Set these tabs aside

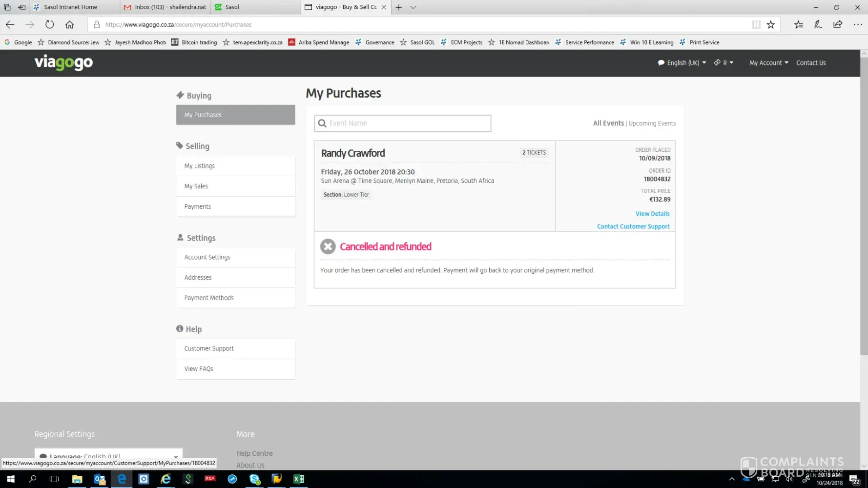pos(22,7)
